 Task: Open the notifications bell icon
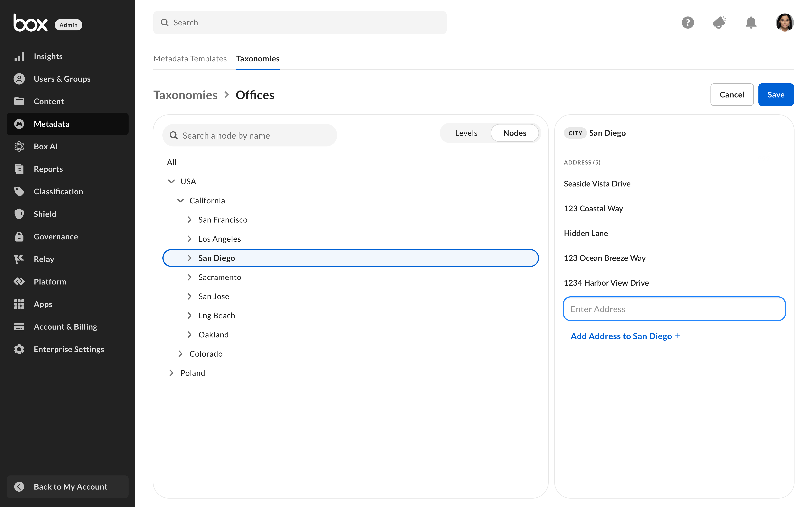[x=751, y=23]
